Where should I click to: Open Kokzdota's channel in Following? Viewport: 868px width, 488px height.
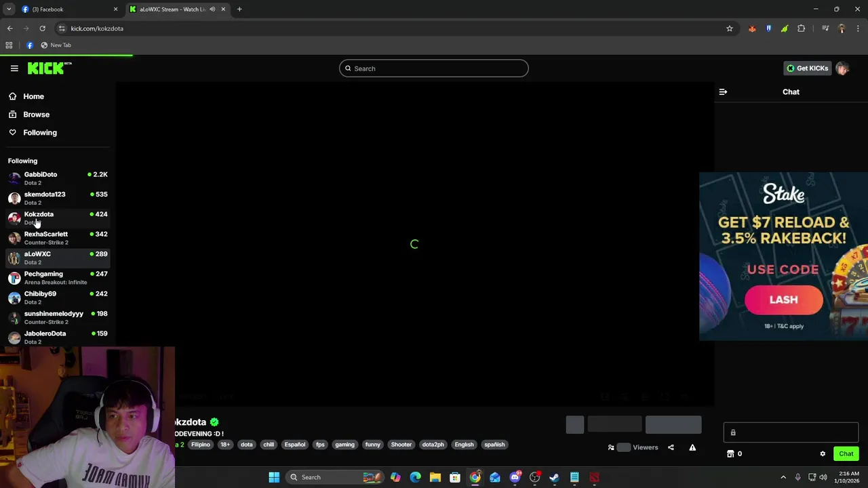58,218
